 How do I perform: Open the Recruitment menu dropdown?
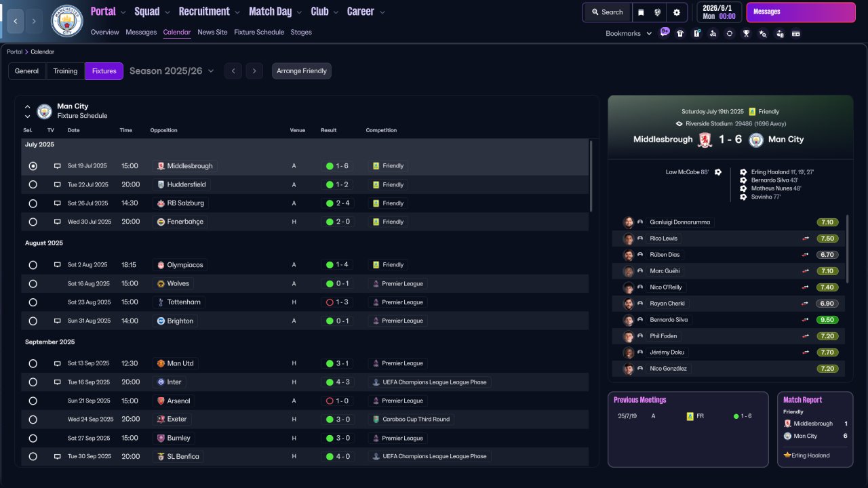pos(209,12)
